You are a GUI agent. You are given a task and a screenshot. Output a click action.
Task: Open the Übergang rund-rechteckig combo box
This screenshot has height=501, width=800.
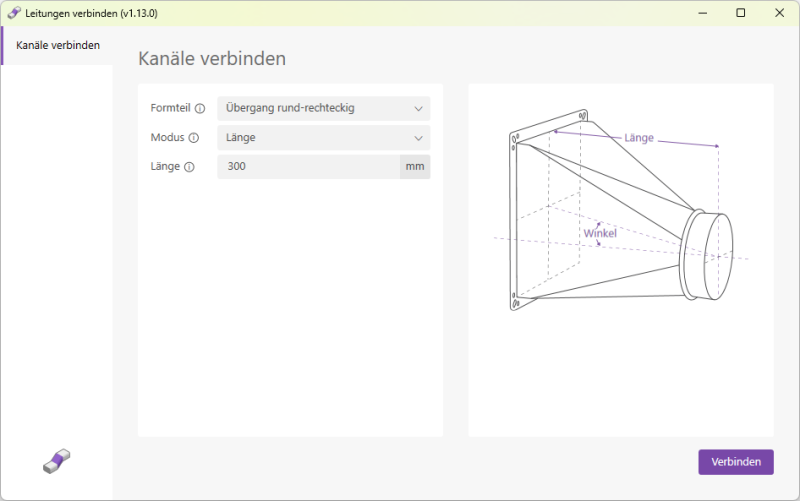tap(323, 108)
